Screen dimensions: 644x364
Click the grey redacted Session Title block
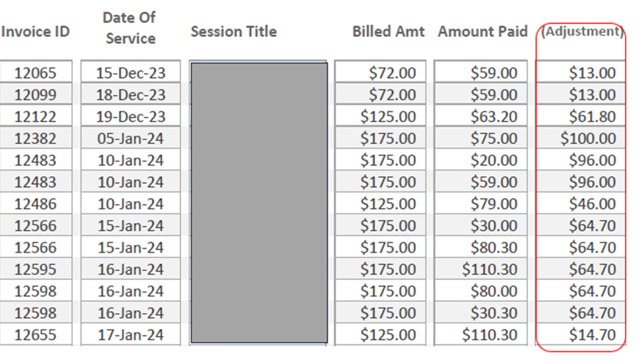pyautogui.click(x=259, y=203)
